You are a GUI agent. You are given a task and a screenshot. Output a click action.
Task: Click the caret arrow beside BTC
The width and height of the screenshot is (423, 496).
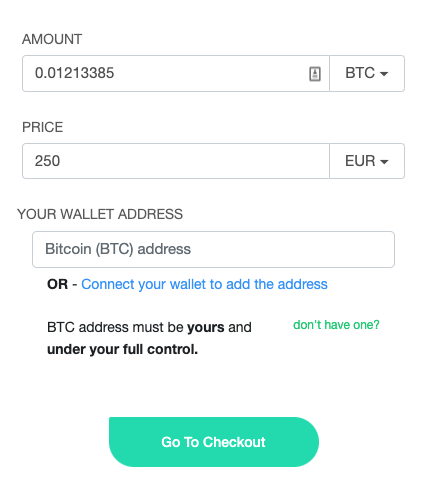(x=384, y=74)
